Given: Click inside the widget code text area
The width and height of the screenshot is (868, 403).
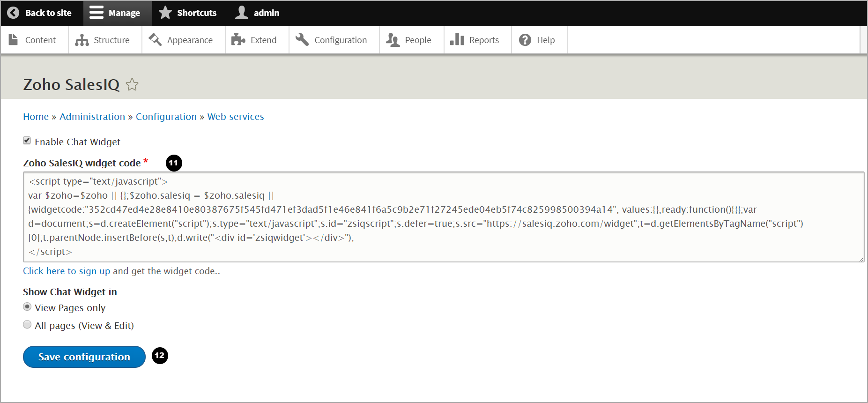Looking at the screenshot, I should tap(443, 217).
